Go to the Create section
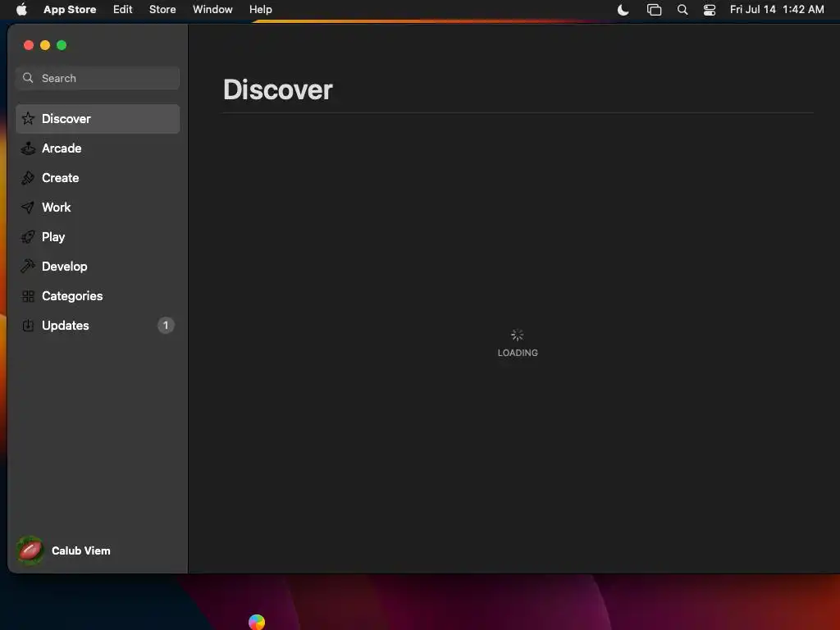 [x=98, y=178]
